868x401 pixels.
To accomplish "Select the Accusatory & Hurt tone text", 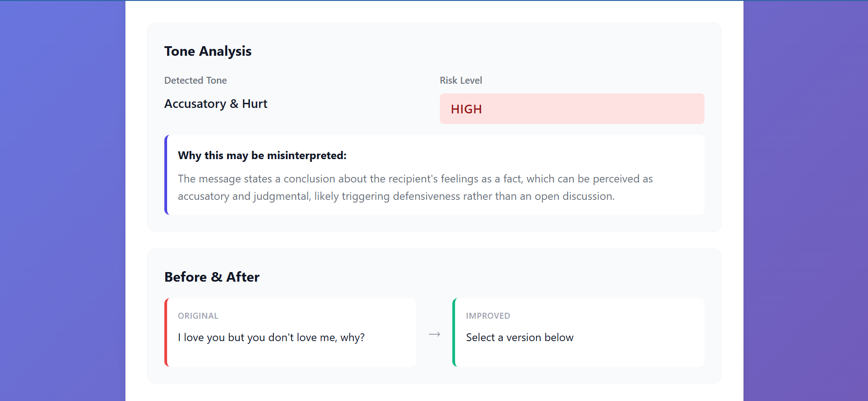I will click(215, 104).
